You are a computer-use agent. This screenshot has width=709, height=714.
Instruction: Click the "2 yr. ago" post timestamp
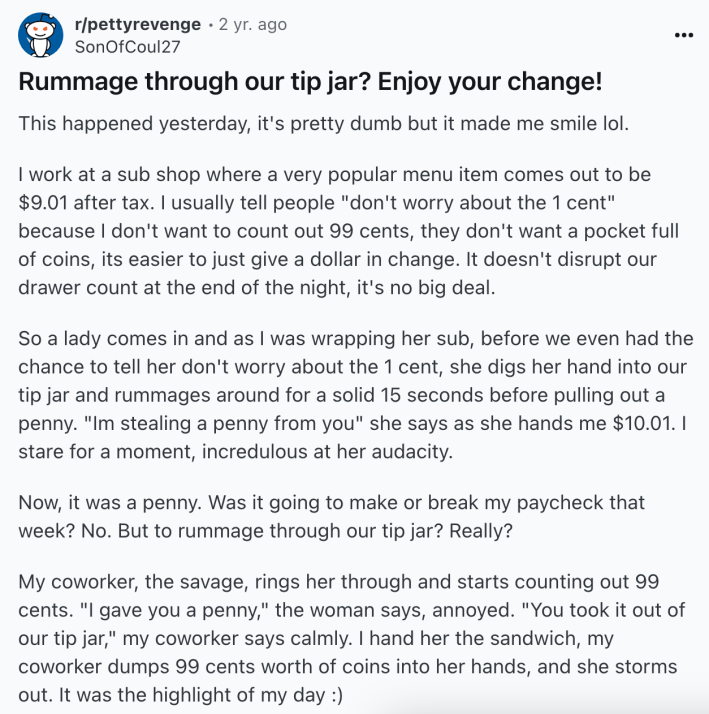252,24
